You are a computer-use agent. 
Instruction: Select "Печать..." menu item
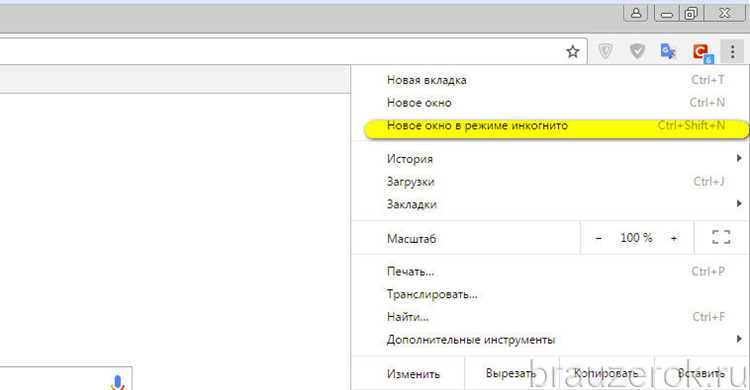click(x=550, y=271)
